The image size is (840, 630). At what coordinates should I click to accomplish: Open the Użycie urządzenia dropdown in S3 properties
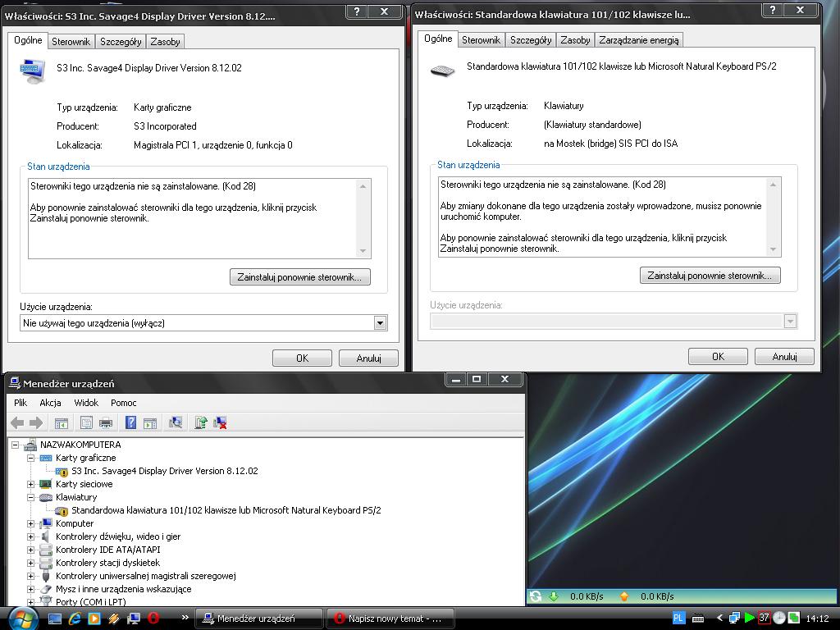click(x=380, y=323)
